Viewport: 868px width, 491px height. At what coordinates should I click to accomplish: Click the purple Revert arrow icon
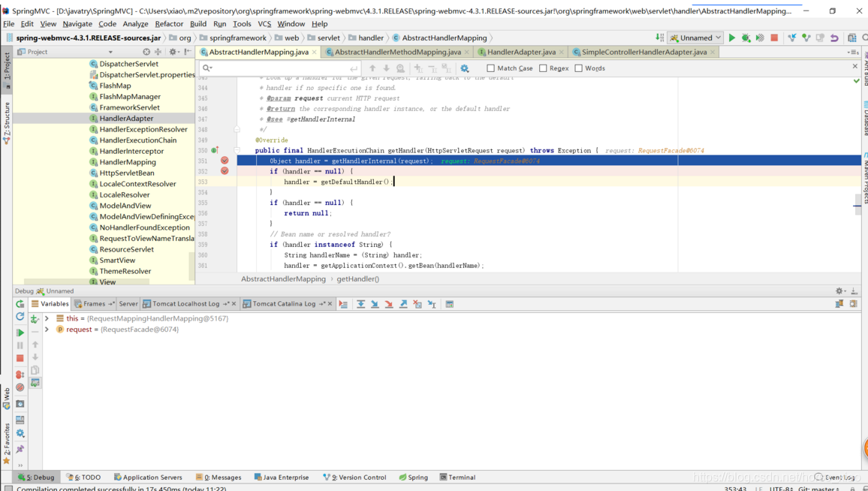[835, 38]
